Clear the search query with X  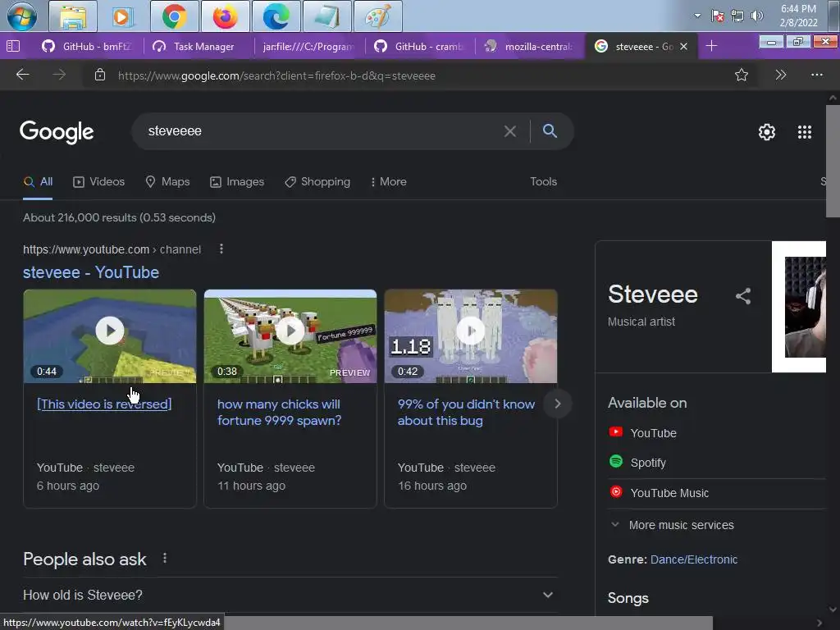click(x=510, y=131)
